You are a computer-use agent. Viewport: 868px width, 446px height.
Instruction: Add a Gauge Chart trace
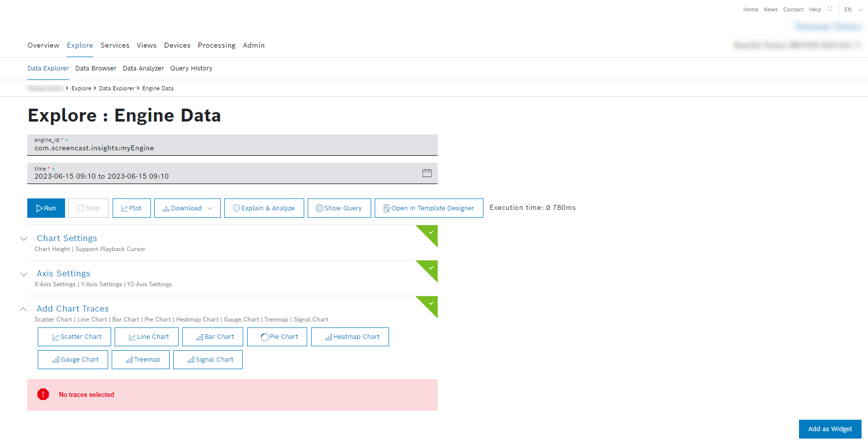(x=73, y=360)
